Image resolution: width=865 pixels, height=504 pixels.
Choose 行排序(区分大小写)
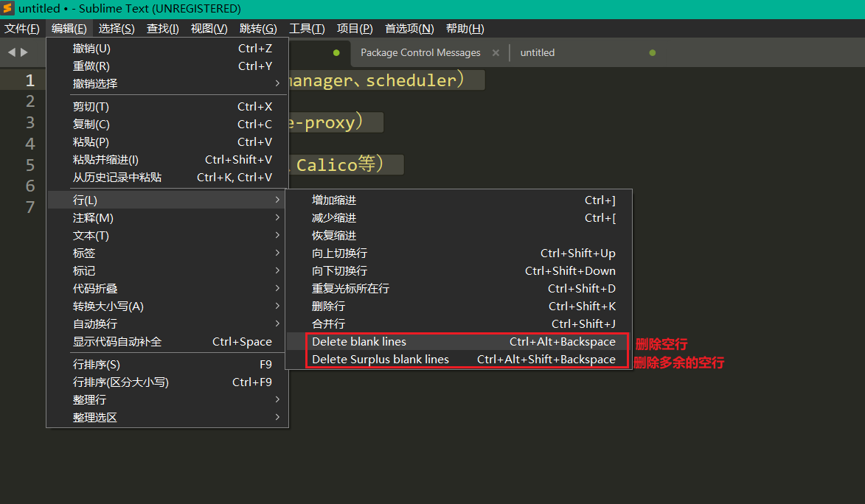pos(167,382)
